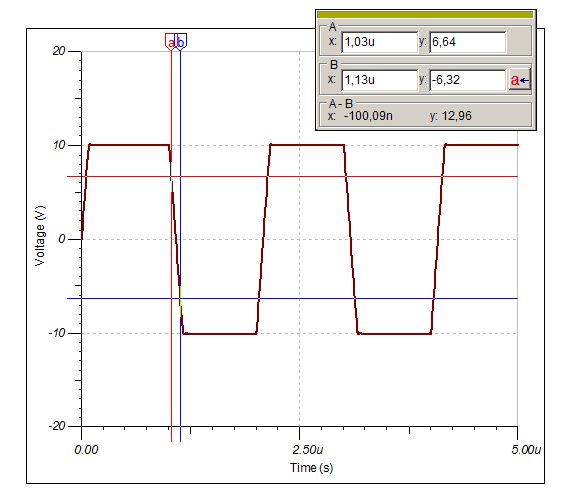
Task: Click the A - B difference readout row
Action: click(425, 116)
